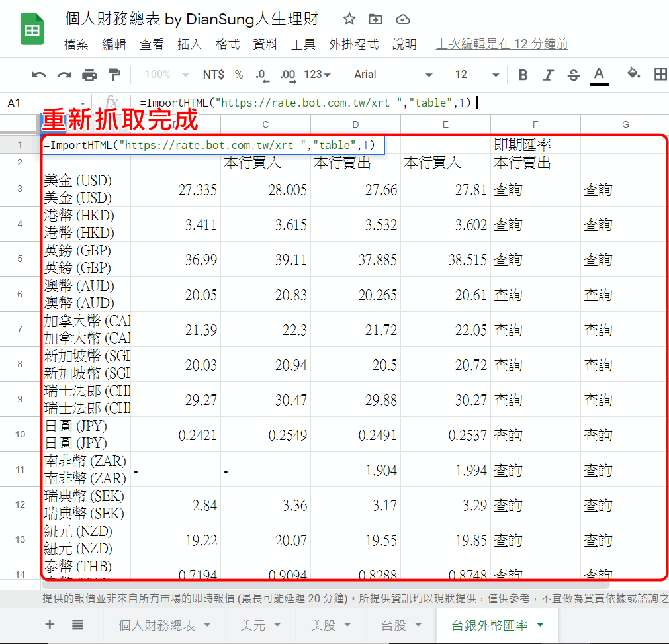This screenshot has width=669, height=644.
Task: Open the fill color tool
Action: coord(633,75)
